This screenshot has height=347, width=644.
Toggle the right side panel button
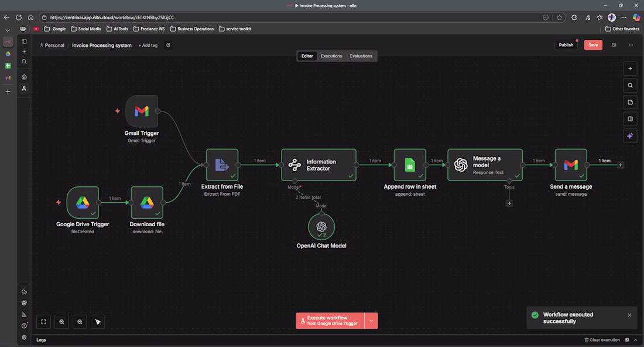tap(630, 118)
